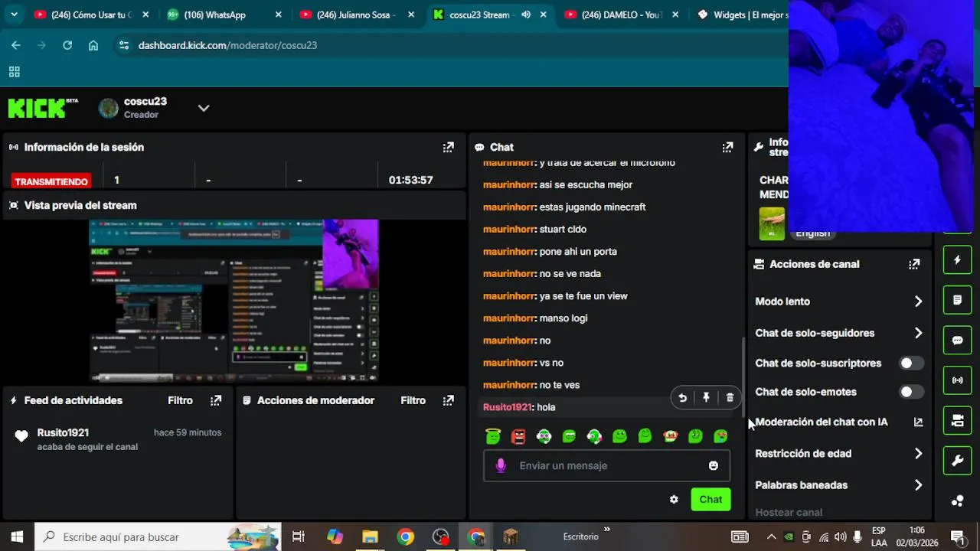Click the microphone icon in message box
The width and height of the screenshot is (980, 551).
pyautogui.click(x=501, y=465)
